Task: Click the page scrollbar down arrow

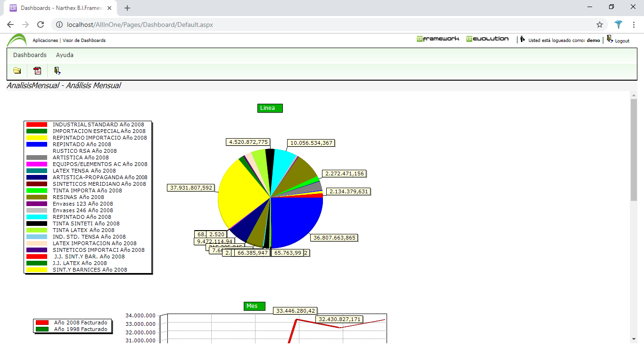Action: 634,339
